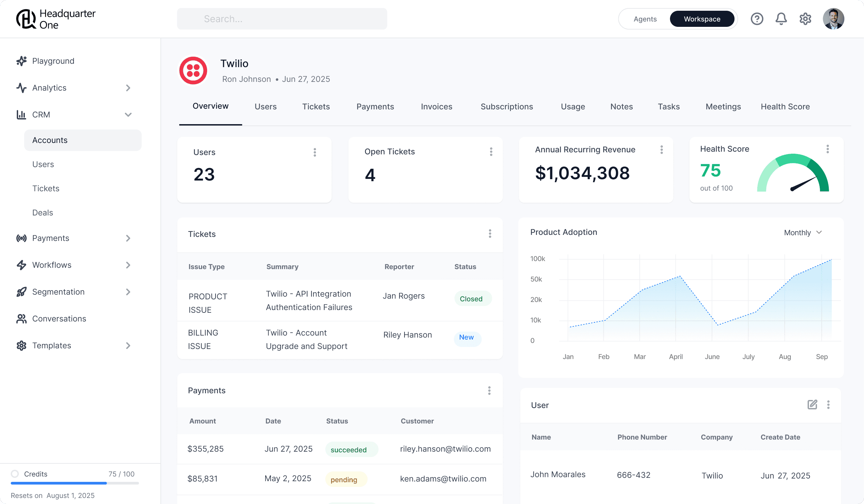
Task: Open the Headquarter One logo
Action: click(56, 19)
